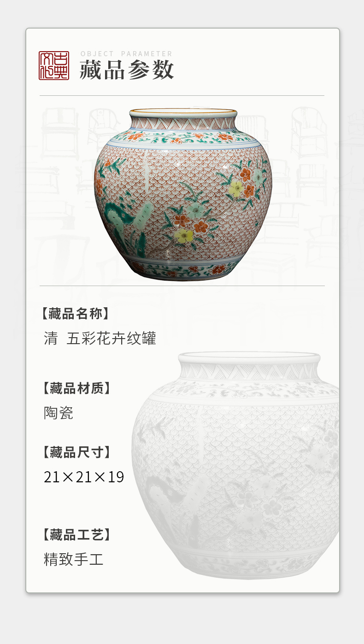
Task: Click the 【藏品名称】 label
Action: click(x=76, y=314)
